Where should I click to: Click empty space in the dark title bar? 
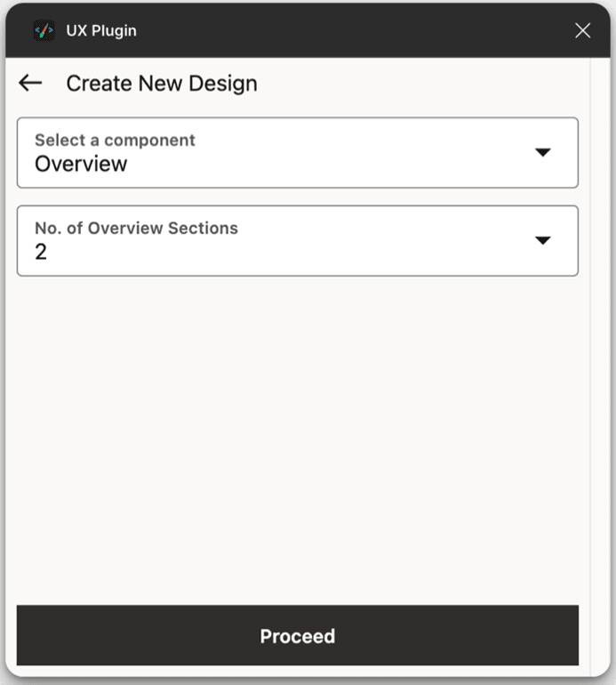pyautogui.click(x=356, y=31)
